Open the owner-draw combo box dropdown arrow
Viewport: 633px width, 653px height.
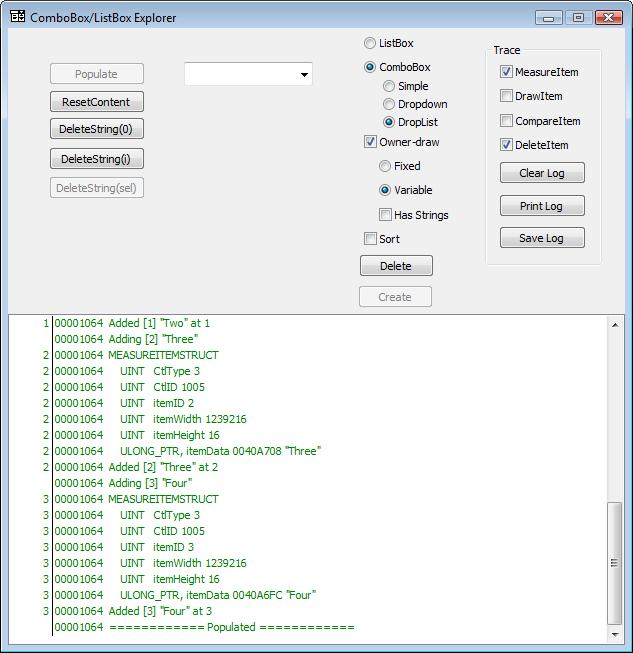304,75
